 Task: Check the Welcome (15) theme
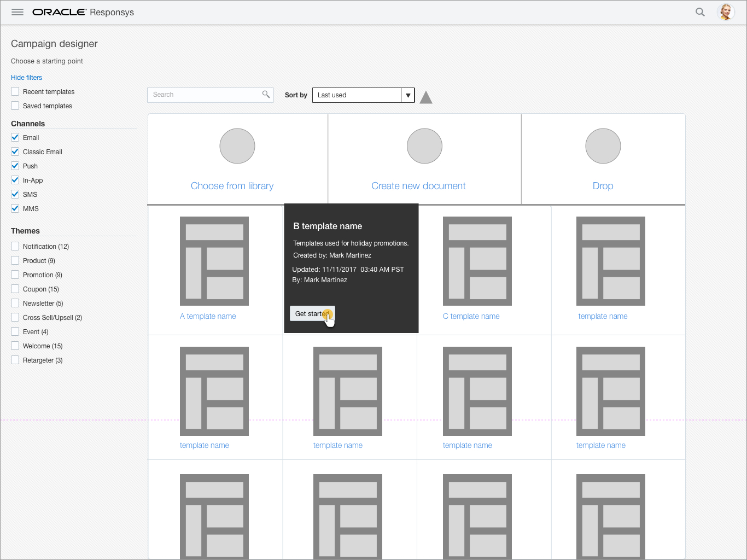[x=15, y=346]
